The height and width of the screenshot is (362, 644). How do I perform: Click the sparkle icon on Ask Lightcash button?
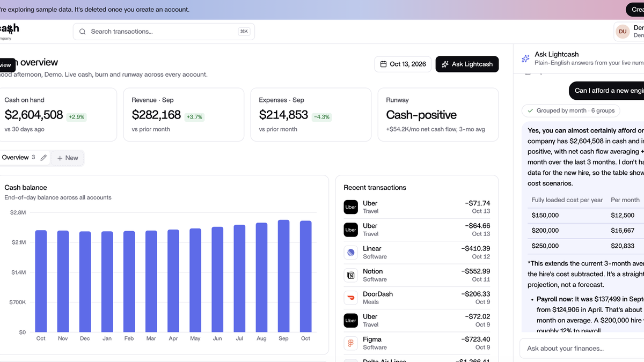(x=445, y=64)
